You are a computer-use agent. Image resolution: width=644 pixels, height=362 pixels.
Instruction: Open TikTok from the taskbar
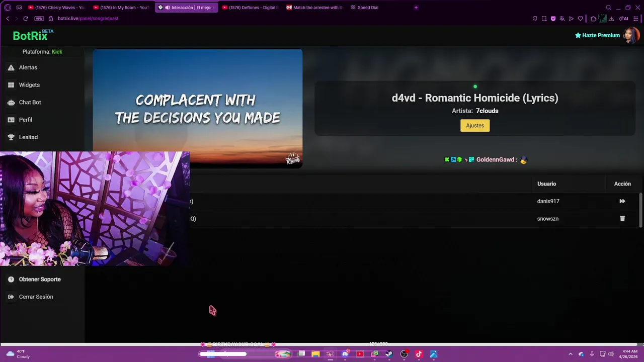(x=419, y=354)
